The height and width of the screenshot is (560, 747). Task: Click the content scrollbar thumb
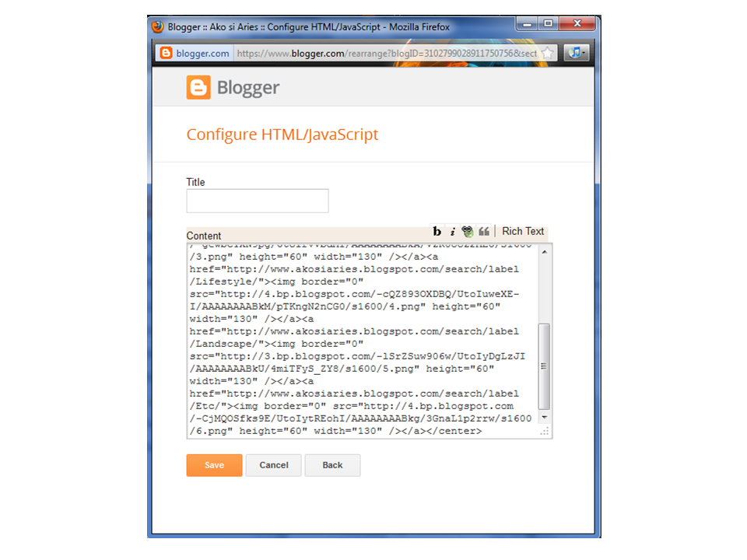click(x=544, y=366)
